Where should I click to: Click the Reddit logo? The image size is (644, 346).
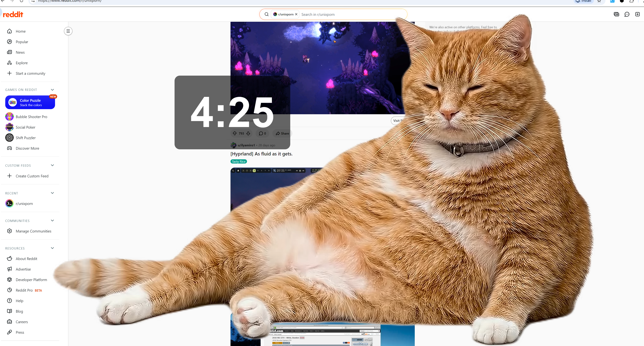tap(13, 14)
